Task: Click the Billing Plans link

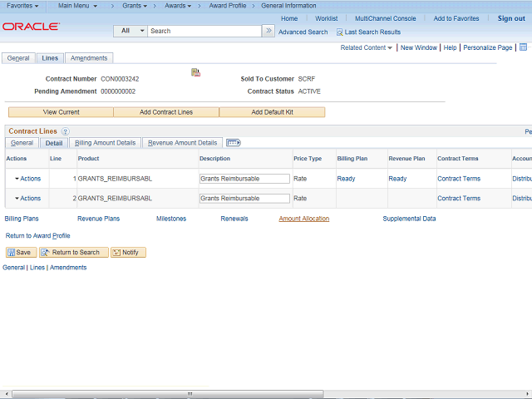Action: pyautogui.click(x=22, y=219)
